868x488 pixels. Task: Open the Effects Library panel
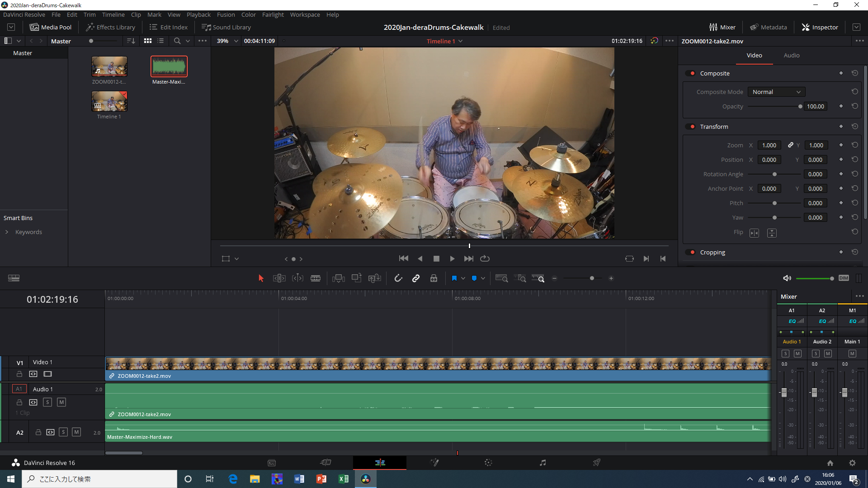coord(111,27)
